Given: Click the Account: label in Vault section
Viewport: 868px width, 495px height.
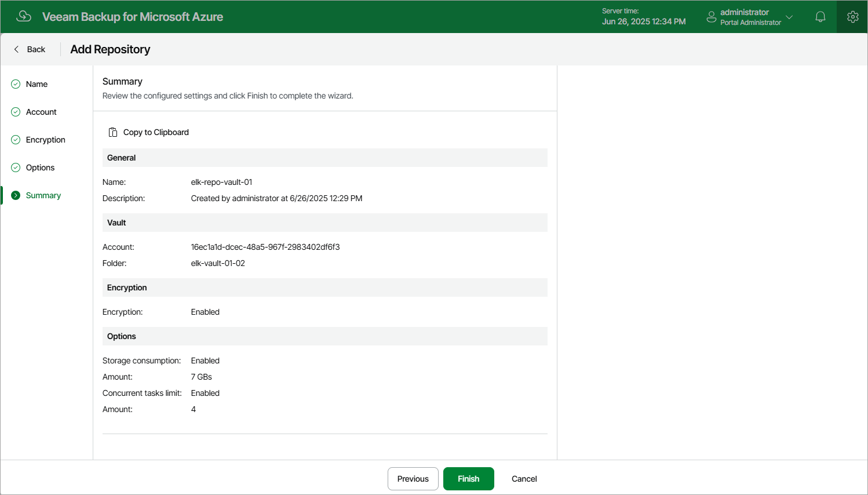Looking at the screenshot, I should click(x=118, y=247).
